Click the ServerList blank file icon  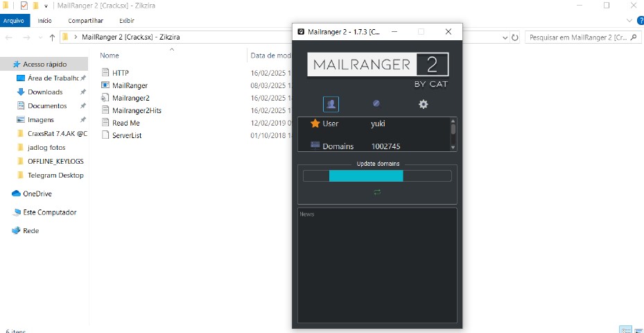click(105, 135)
